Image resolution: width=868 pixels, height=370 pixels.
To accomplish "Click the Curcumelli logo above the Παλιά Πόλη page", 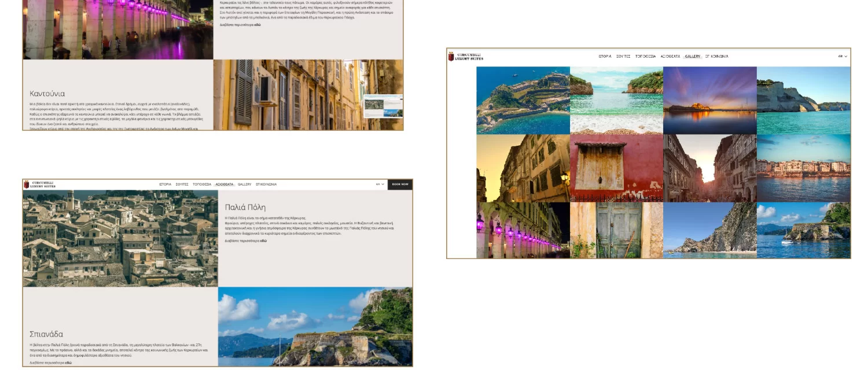I will (39, 184).
